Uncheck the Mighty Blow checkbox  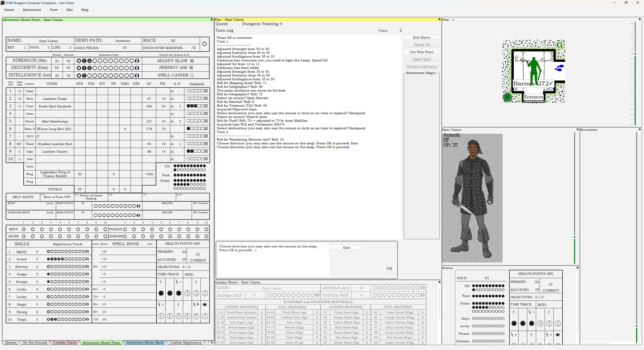coord(192,61)
